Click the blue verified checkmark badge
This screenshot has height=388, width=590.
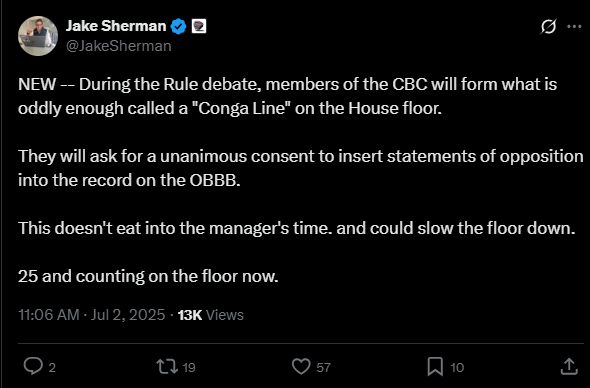(x=178, y=26)
